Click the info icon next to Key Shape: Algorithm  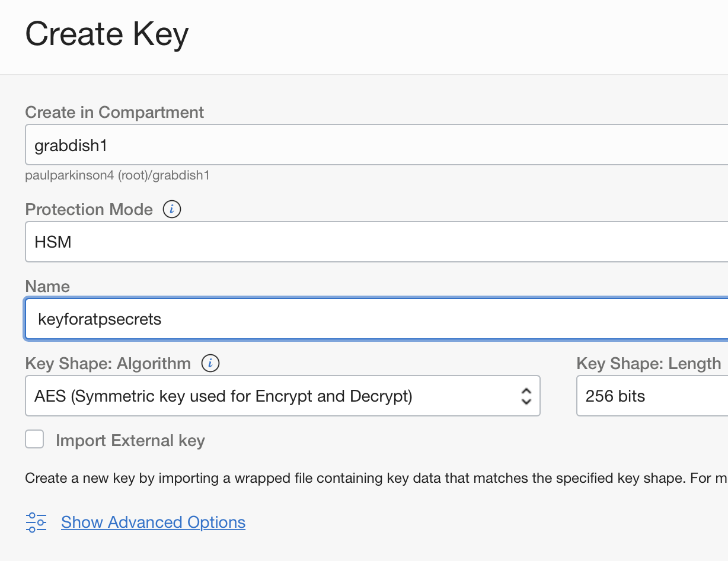(210, 363)
